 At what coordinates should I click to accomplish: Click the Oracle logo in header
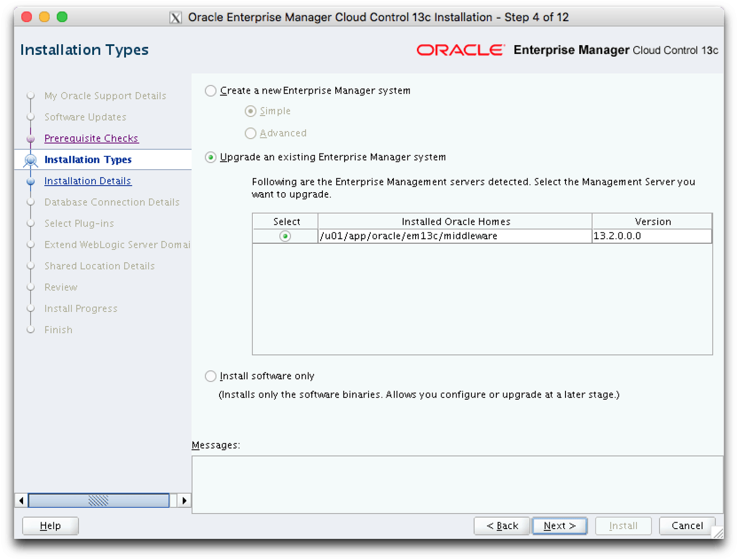click(x=460, y=50)
